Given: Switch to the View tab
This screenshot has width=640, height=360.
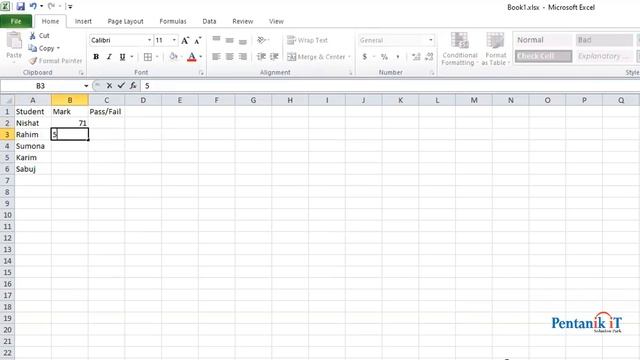Looking at the screenshot, I should (x=276, y=21).
